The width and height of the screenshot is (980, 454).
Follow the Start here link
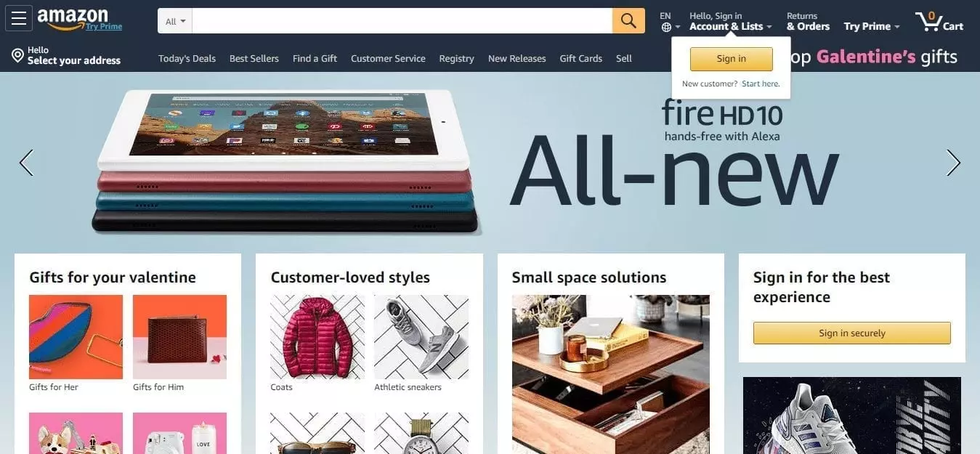(761, 84)
